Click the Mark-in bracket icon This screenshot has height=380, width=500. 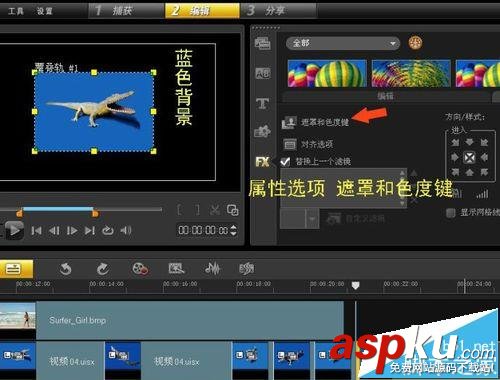[179, 210]
